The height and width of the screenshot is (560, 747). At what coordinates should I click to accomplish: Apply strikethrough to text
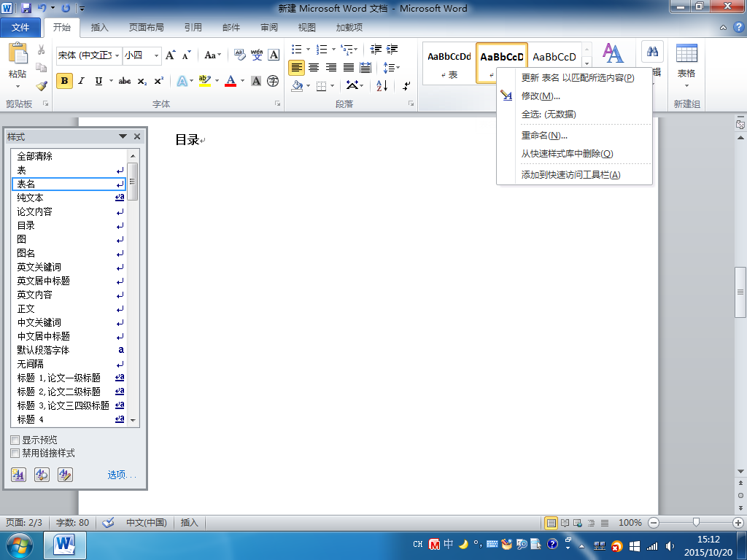pyautogui.click(x=124, y=81)
